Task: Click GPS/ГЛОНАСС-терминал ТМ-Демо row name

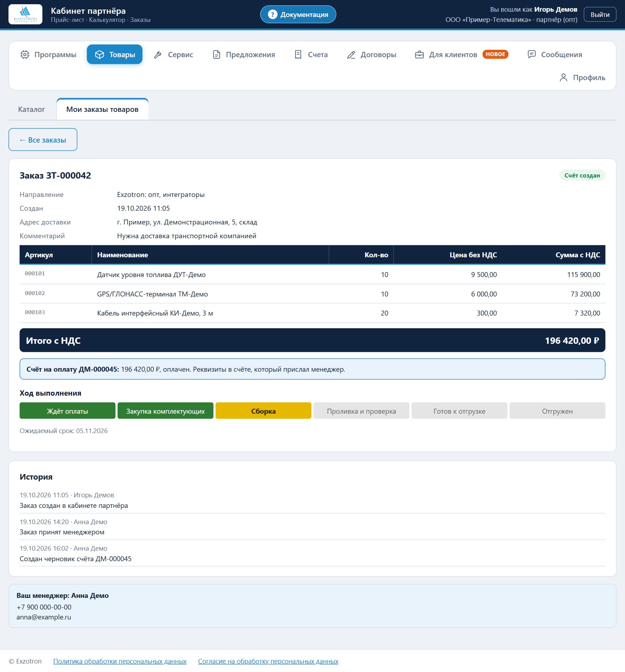Action: tap(153, 294)
